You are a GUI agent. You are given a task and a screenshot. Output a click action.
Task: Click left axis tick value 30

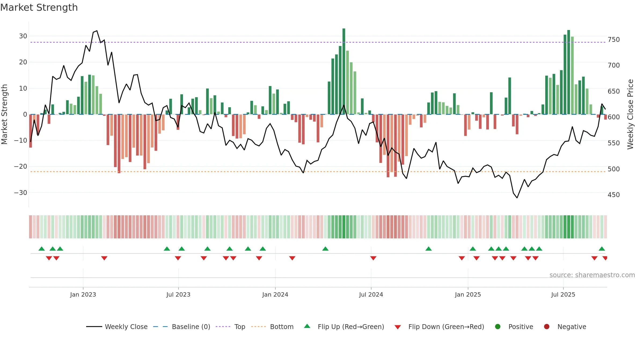click(x=23, y=36)
